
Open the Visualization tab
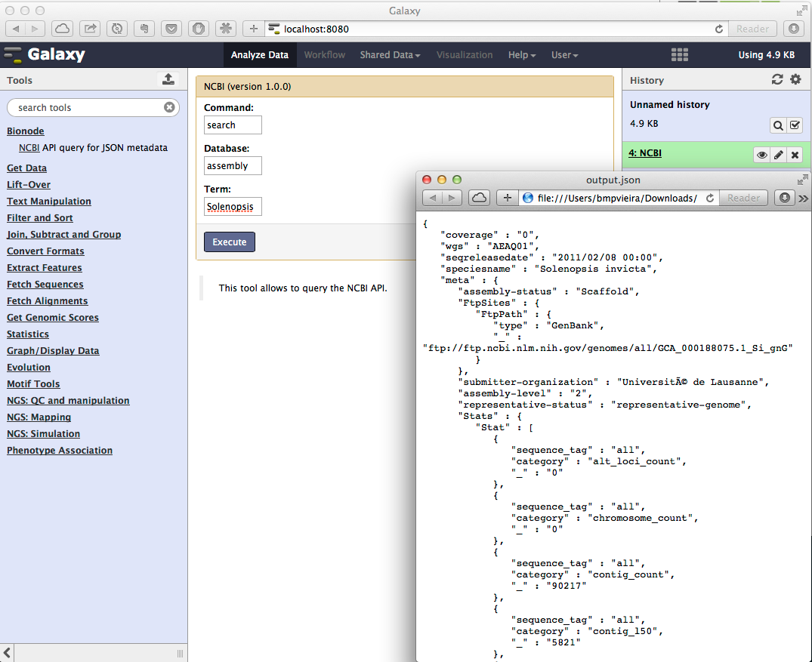tap(465, 55)
